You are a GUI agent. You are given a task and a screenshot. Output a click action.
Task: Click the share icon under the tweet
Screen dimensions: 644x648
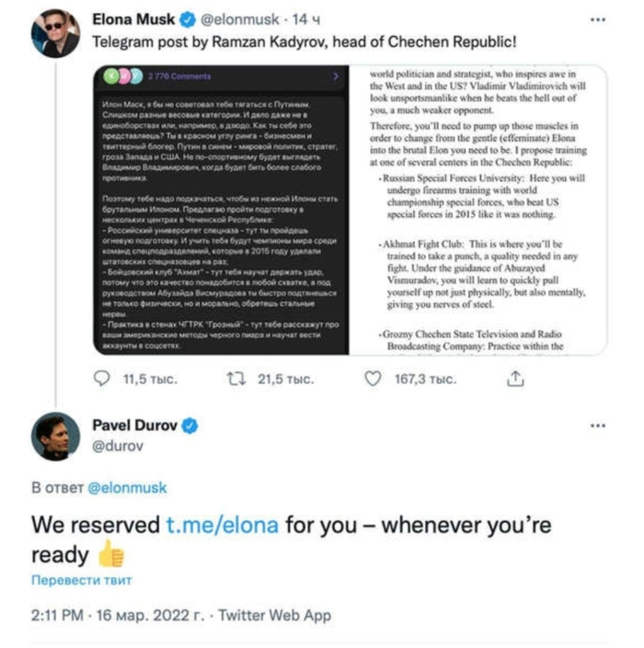point(516,378)
